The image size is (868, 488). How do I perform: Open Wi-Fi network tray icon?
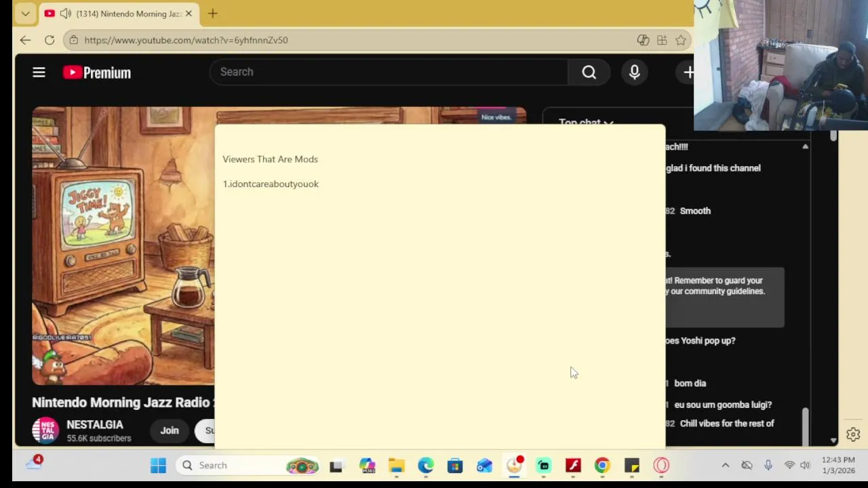coord(789,465)
